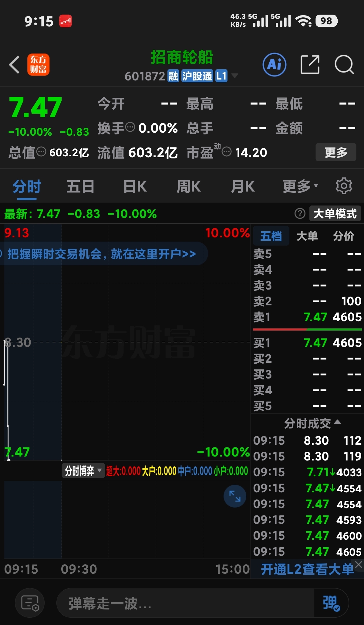Tap the 最新: 7.47 summary line
This screenshot has height=625, width=364.
coord(80,214)
